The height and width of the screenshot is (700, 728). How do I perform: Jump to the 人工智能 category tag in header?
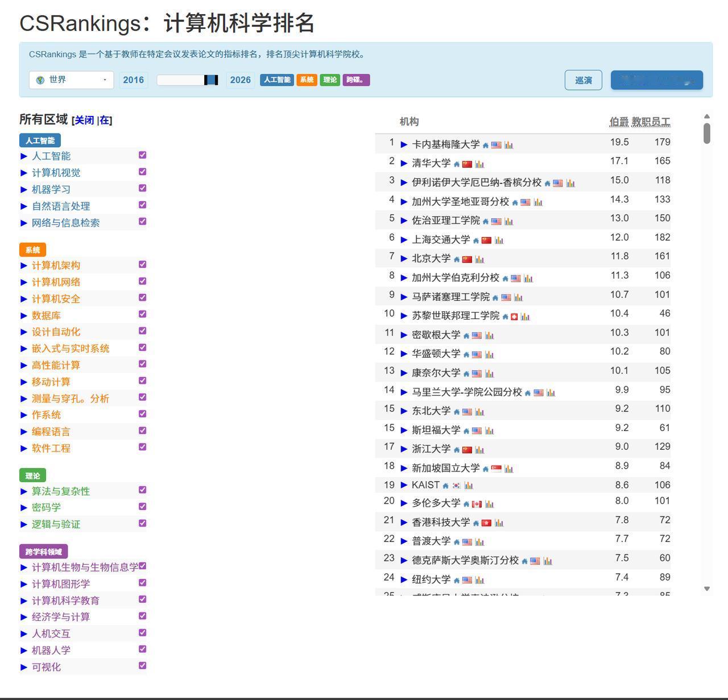277,80
